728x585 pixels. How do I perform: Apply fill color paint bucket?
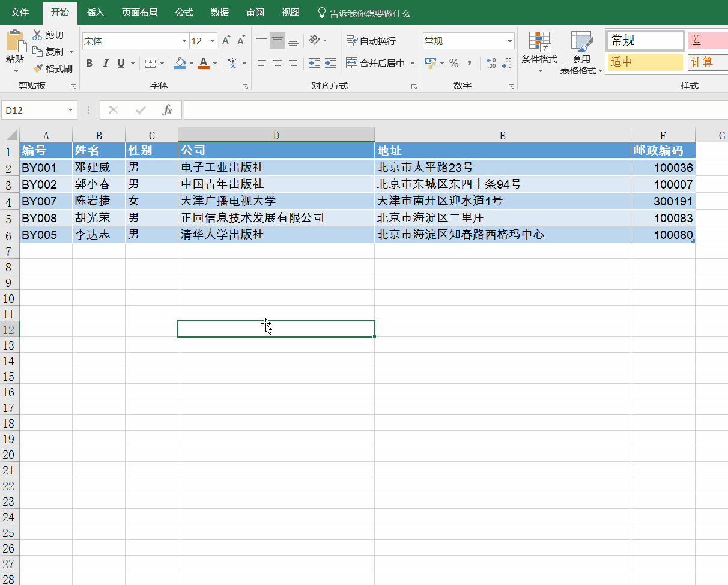(x=180, y=63)
